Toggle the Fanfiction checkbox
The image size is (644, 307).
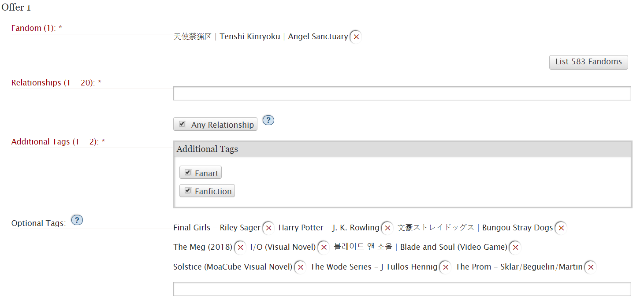click(188, 191)
